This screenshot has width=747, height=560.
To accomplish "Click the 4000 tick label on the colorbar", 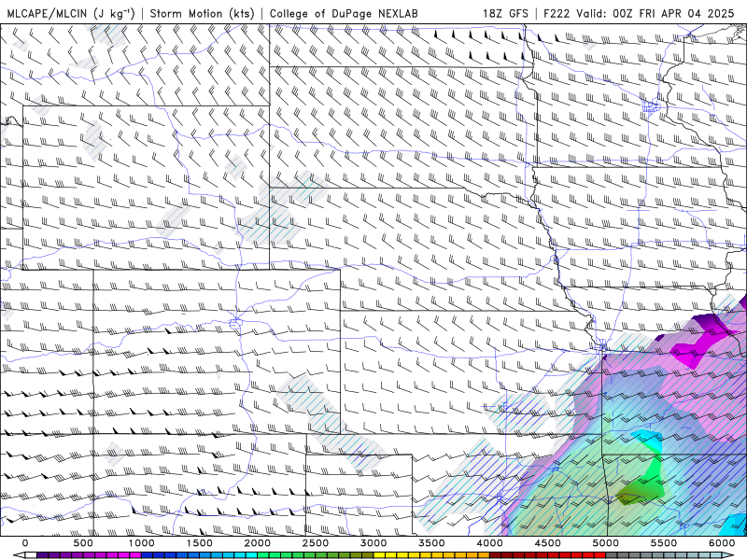I will 489,543.
